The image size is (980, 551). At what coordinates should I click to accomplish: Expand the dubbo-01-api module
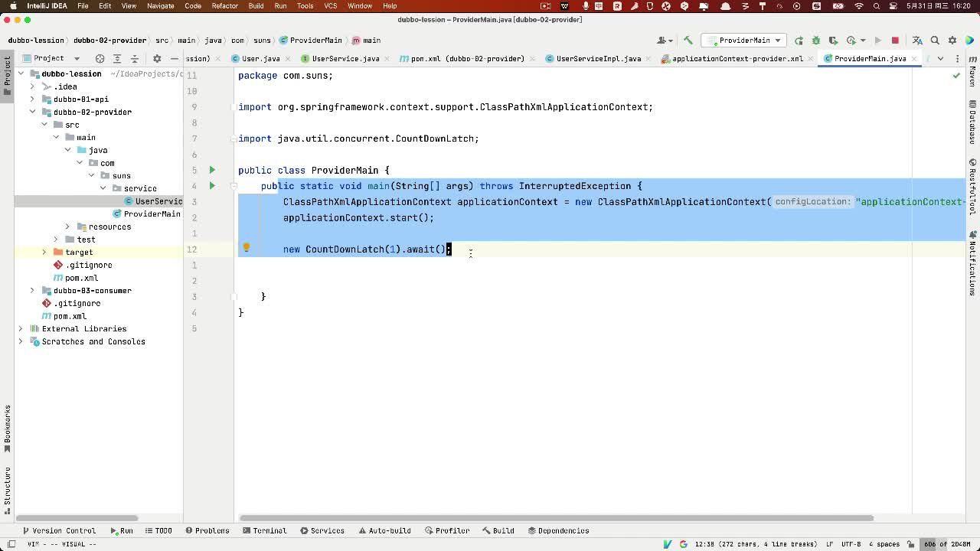(x=32, y=99)
